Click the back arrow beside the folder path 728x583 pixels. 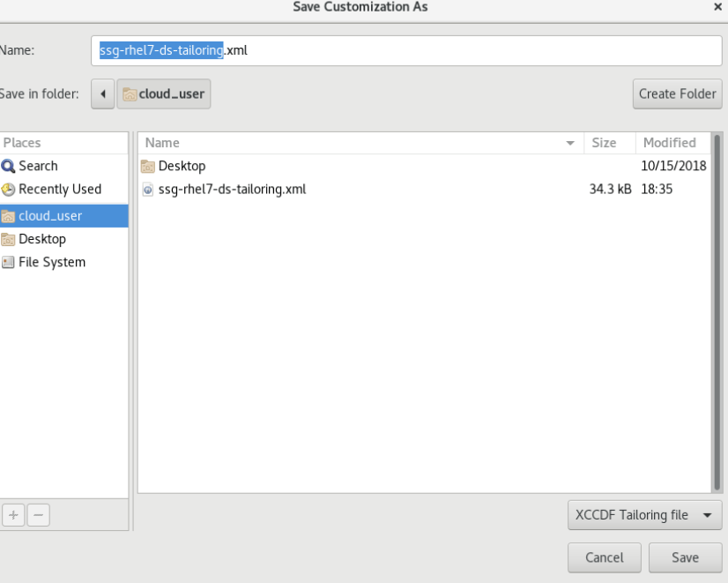(x=102, y=94)
